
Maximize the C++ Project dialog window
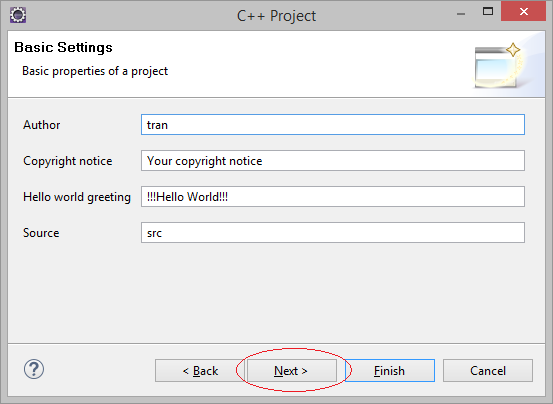(x=488, y=12)
